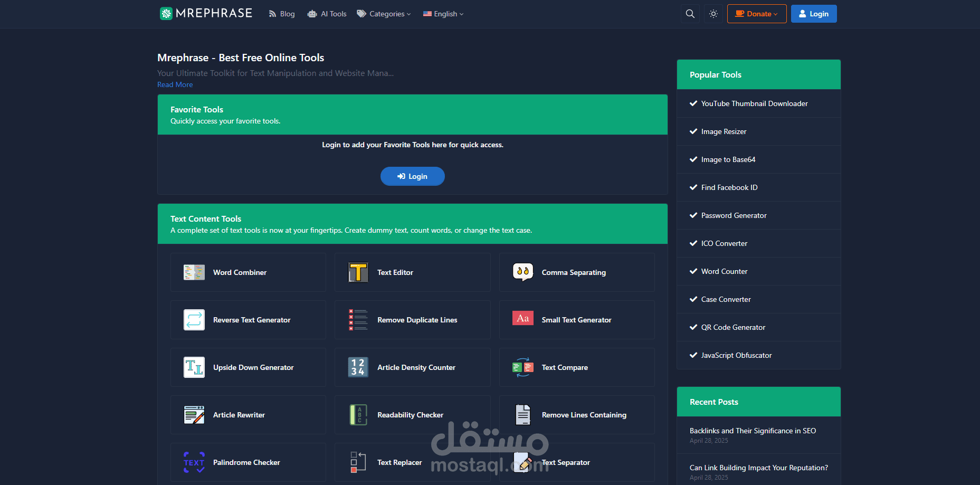Click the Text Compare icon
This screenshot has width=980, height=485.
click(523, 367)
